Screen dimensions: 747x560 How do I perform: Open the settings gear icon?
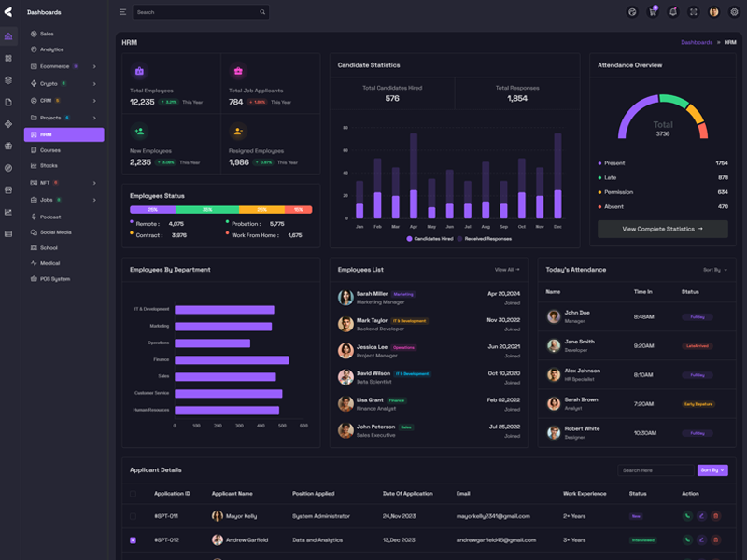click(734, 12)
